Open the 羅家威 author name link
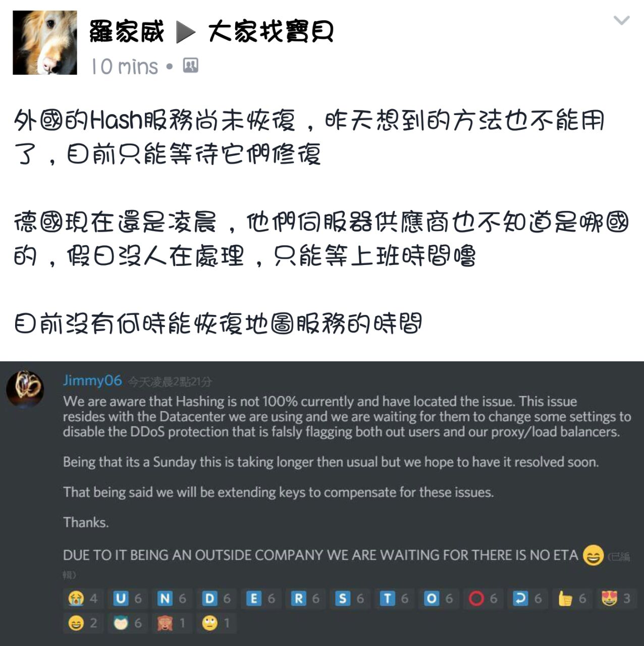Viewport: 644px width, 646px height. [x=127, y=32]
